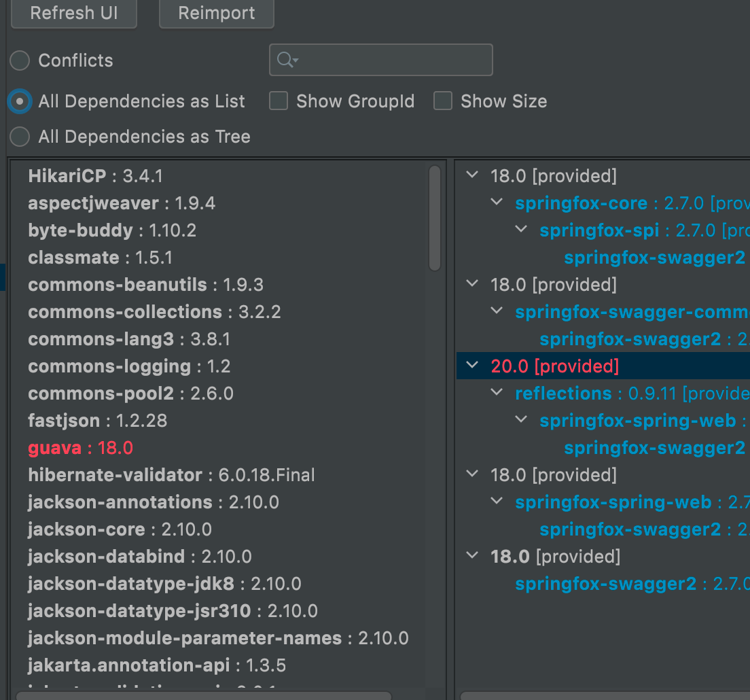Screen dimensions: 750x700
Task: Collapse the reflections 0.9.11 node
Action: tap(497, 393)
